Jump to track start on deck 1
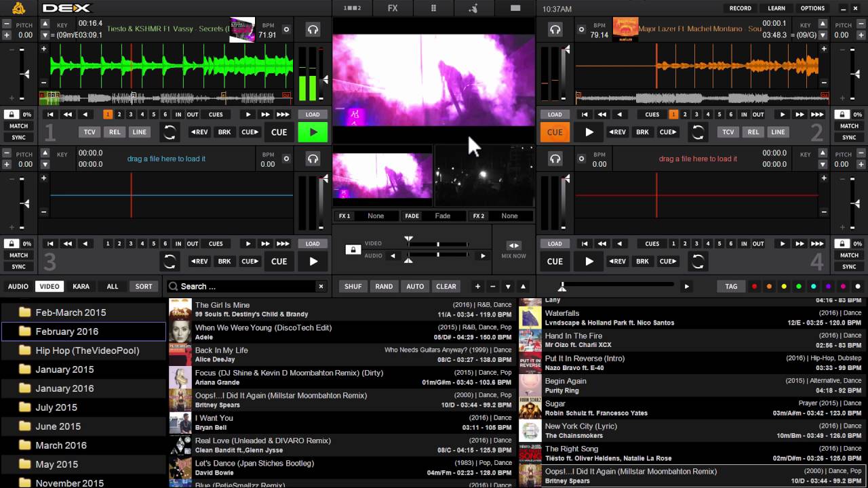Viewport: 868px width, 488px height. coord(50,115)
